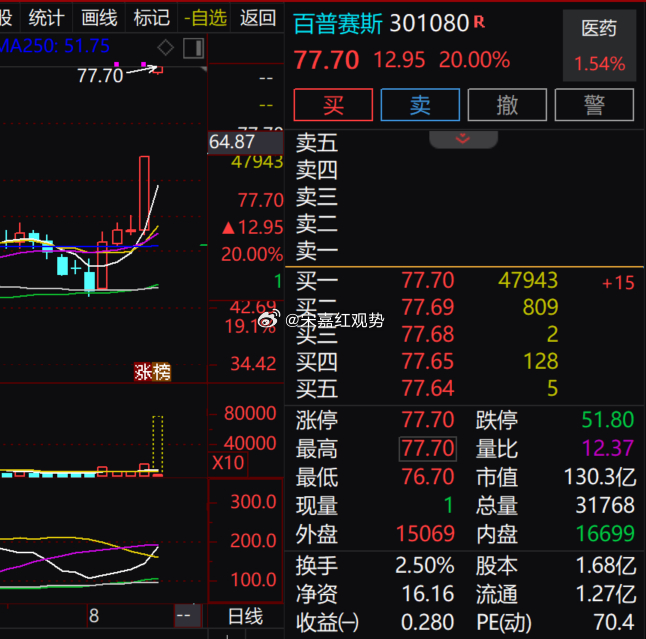Screen dimensions: 646x639
Task: Click 买五 price 77.64
Action: click(x=428, y=388)
